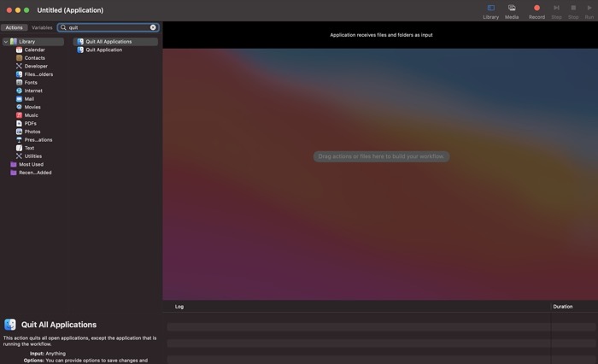The image size is (598, 364).
Task: Click the Quit All Applications description title
Action: [x=59, y=325]
